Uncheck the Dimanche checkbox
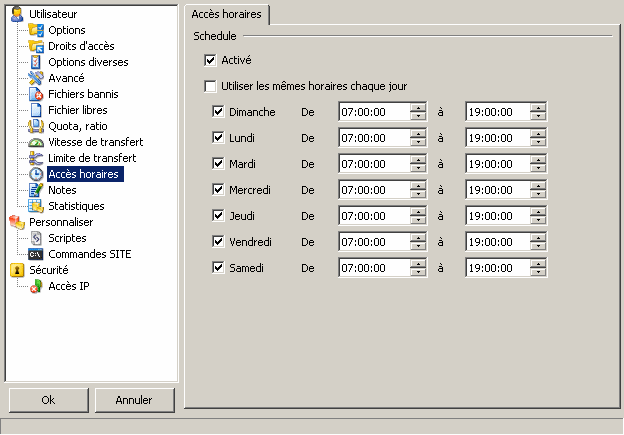 click(x=218, y=111)
